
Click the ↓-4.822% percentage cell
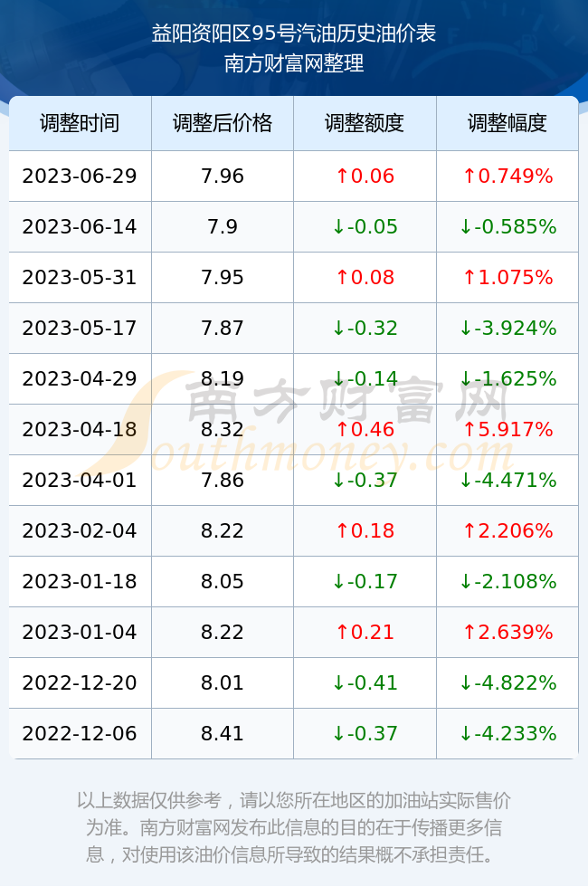click(x=507, y=682)
